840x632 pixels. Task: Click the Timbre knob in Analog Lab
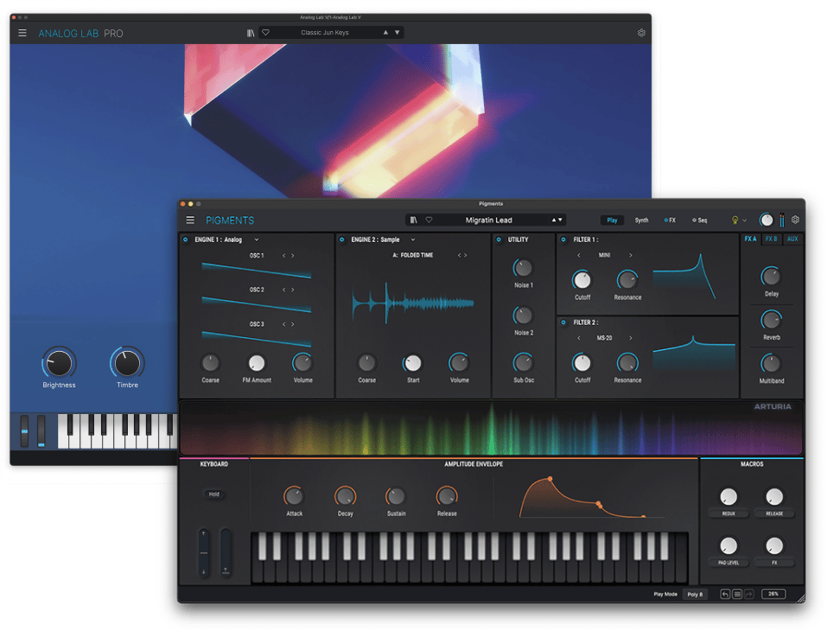click(x=127, y=363)
